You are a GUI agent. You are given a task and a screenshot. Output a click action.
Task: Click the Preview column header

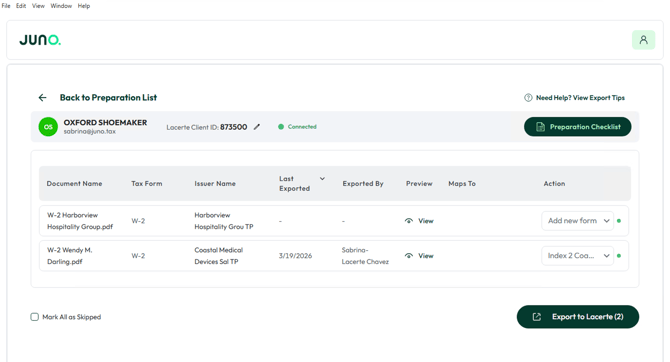[419, 183]
